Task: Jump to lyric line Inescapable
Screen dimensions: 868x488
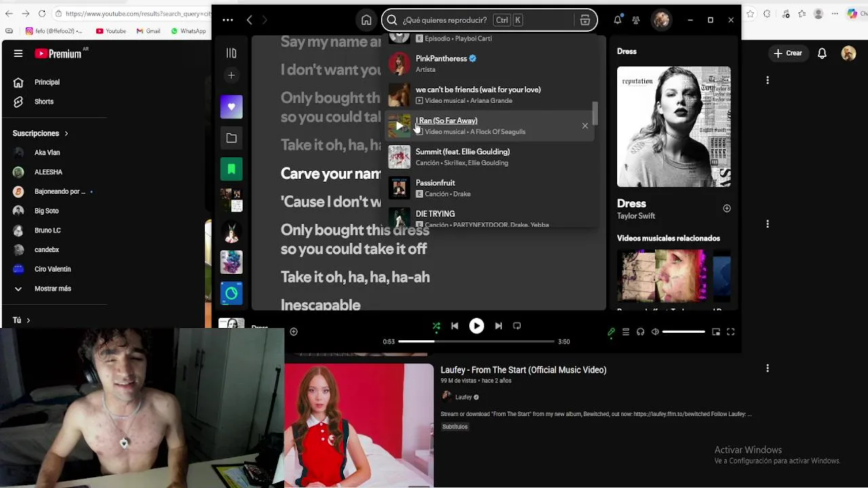Action: [x=321, y=305]
